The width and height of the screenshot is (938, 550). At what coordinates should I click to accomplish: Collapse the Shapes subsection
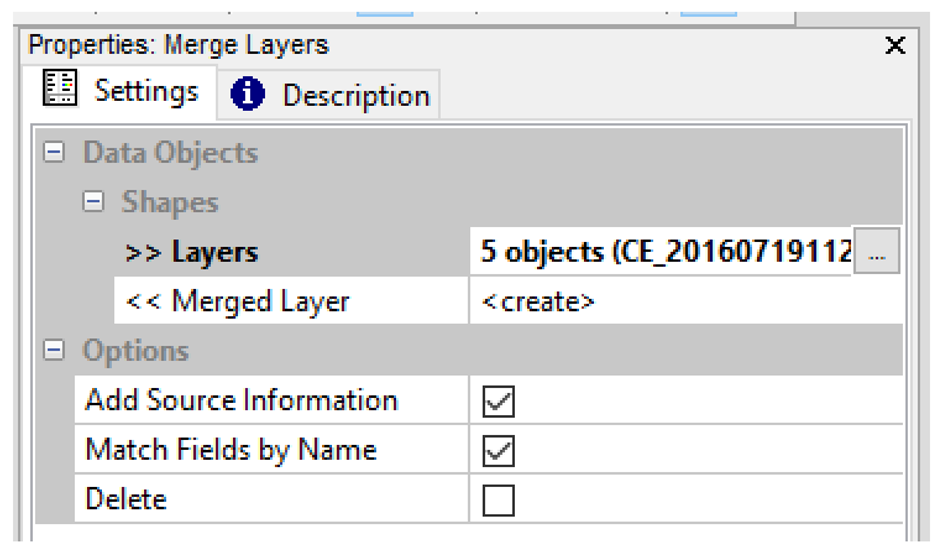pos(94,203)
